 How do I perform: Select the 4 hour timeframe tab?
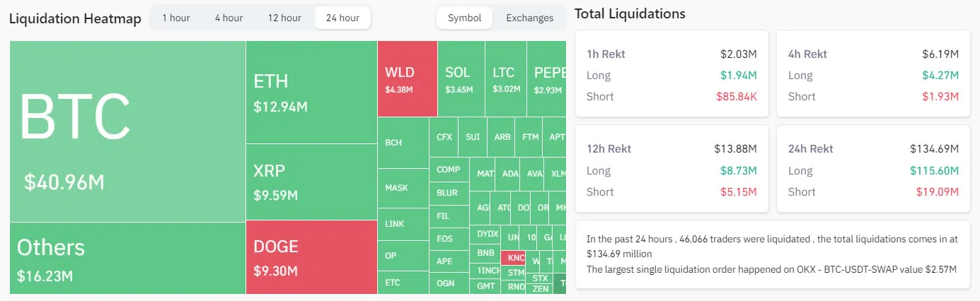(x=229, y=18)
